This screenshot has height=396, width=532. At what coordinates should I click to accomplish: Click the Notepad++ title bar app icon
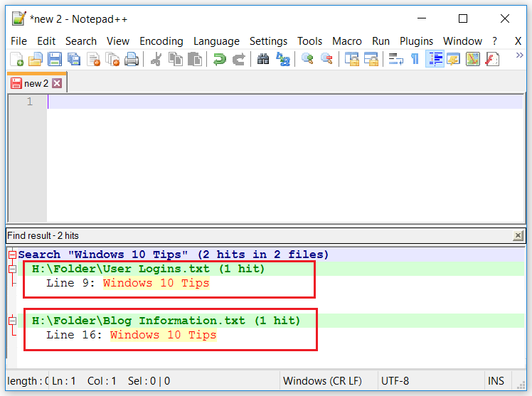(x=18, y=18)
